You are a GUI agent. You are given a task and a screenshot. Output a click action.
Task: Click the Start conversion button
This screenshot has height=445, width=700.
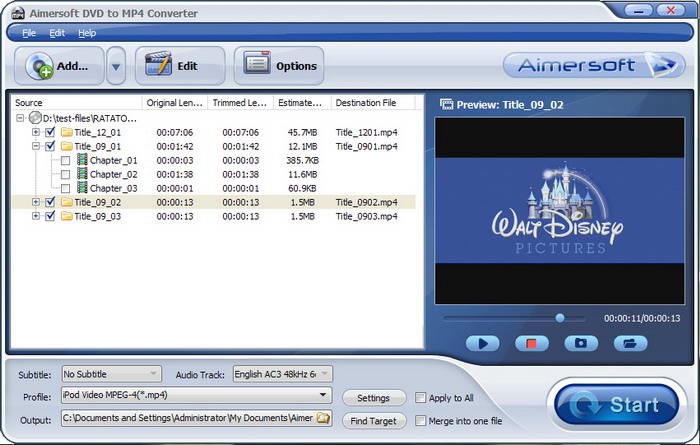click(x=617, y=405)
